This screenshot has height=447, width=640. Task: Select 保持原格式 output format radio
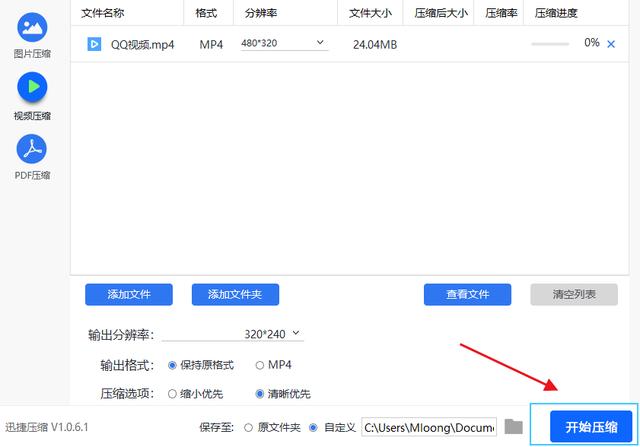pos(172,365)
